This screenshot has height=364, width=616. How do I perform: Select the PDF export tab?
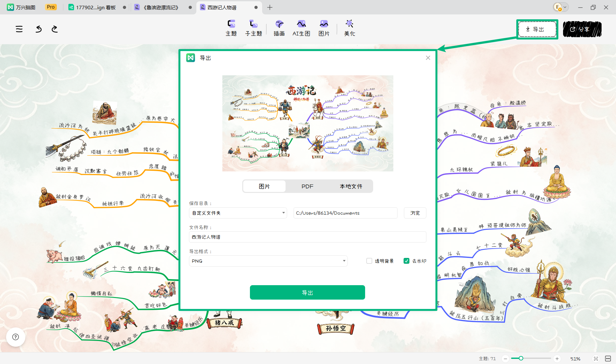[x=307, y=186]
